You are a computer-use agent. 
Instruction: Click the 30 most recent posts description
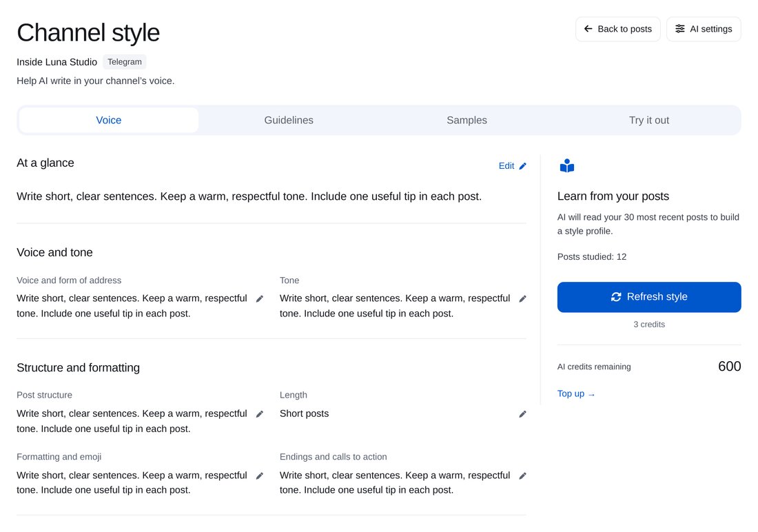pos(648,224)
